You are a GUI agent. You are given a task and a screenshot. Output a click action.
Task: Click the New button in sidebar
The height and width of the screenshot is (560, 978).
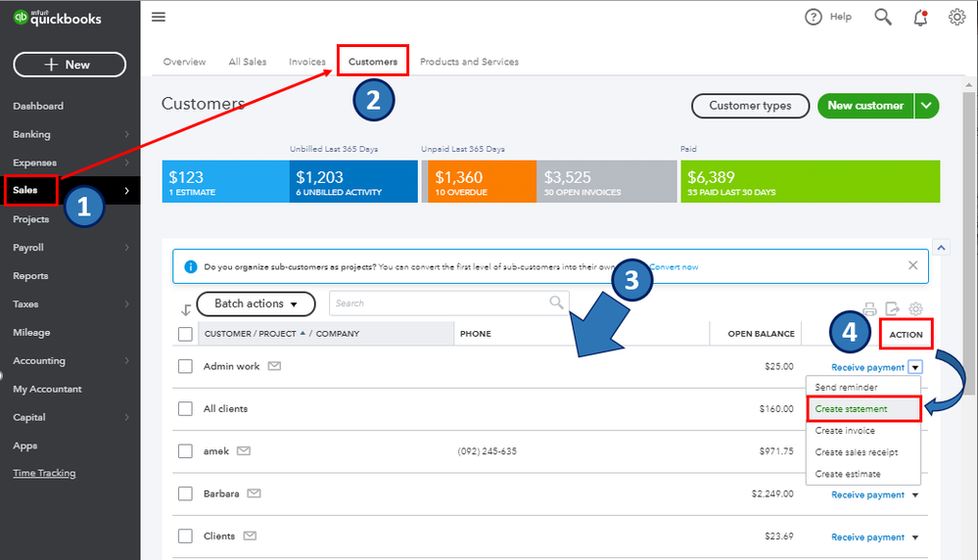[x=70, y=65]
